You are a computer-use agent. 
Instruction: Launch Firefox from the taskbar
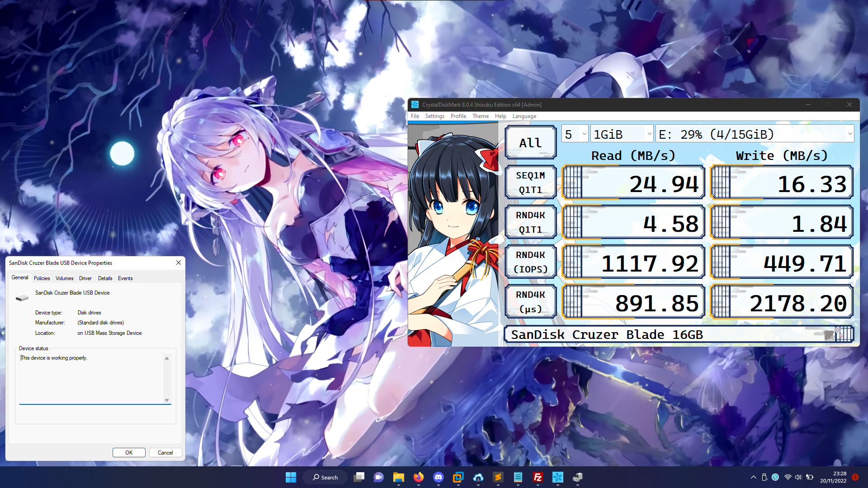(x=418, y=477)
